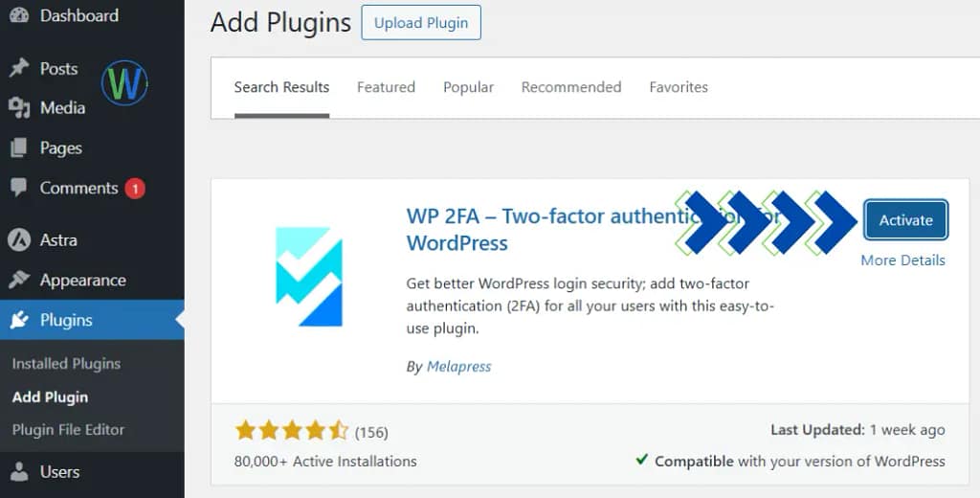Screen dimensions: 980x498
Task: Open Plugin File Editor submenu item
Action: (x=68, y=430)
